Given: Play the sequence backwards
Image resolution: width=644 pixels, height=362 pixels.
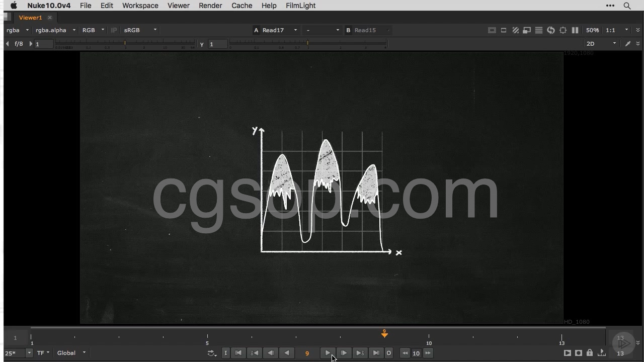Looking at the screenshot, I should point(287,353).
